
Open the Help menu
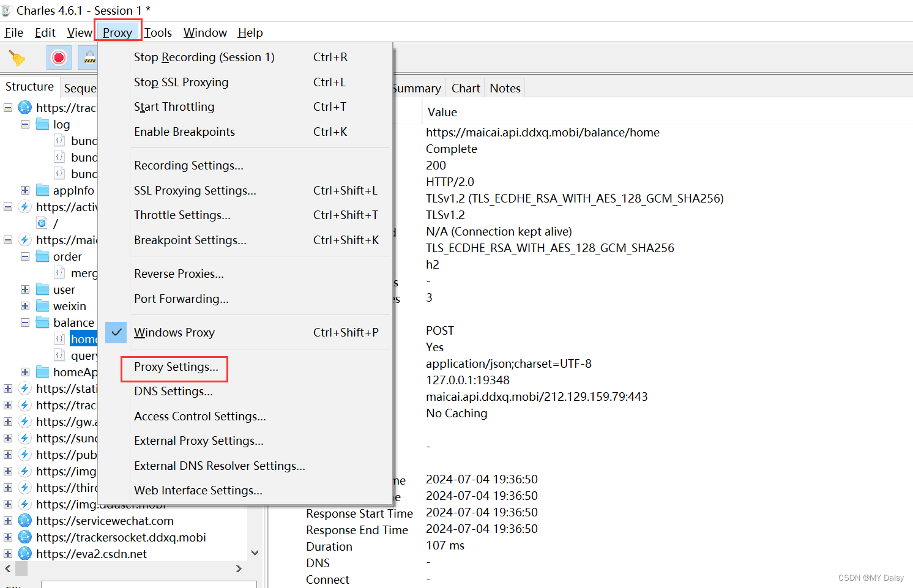[x=250, y=32]
